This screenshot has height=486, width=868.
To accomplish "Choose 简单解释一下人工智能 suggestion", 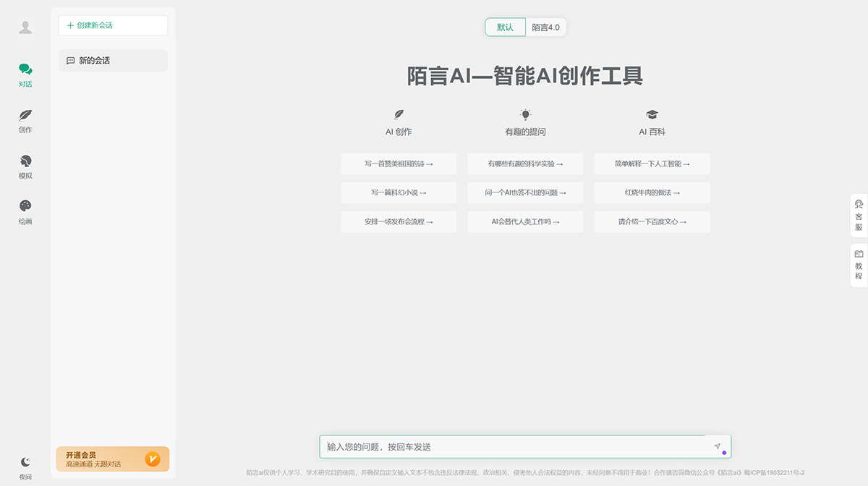I will tap(652, 164).
